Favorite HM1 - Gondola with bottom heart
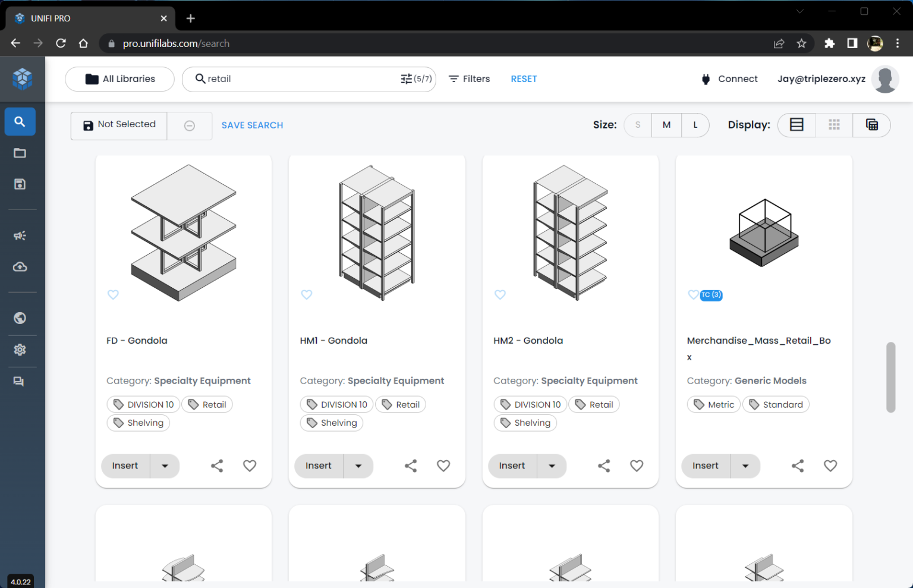Screen dimensions: 913x588 443,466
